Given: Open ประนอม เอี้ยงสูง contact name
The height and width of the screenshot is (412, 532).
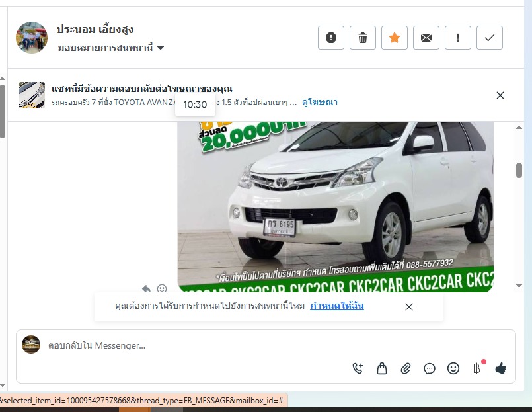Looking at the screenshot, I should pos(95,30).
